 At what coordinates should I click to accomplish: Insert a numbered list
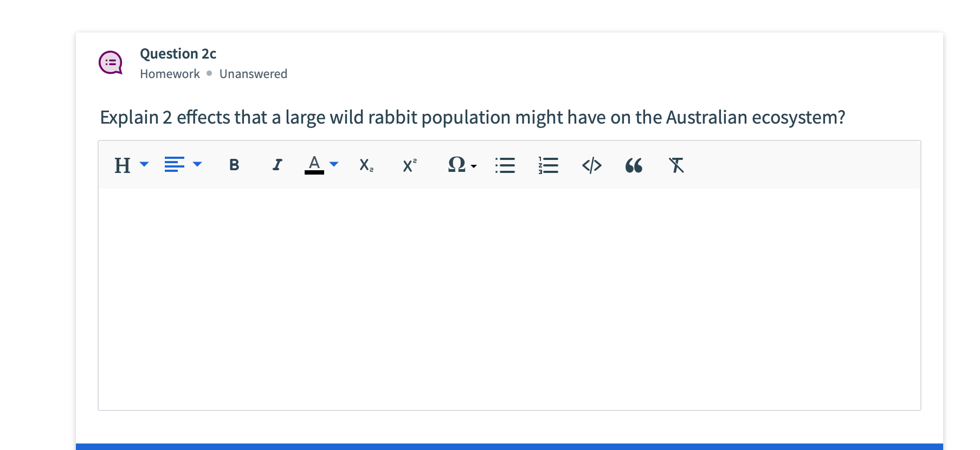tap(549, 165)
